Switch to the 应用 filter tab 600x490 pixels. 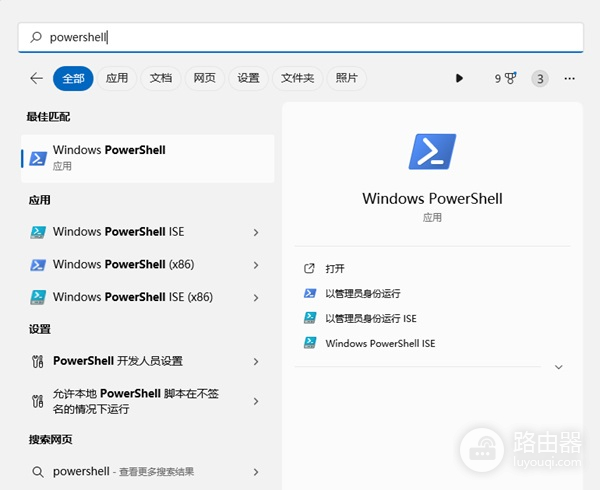click(117, 78)
